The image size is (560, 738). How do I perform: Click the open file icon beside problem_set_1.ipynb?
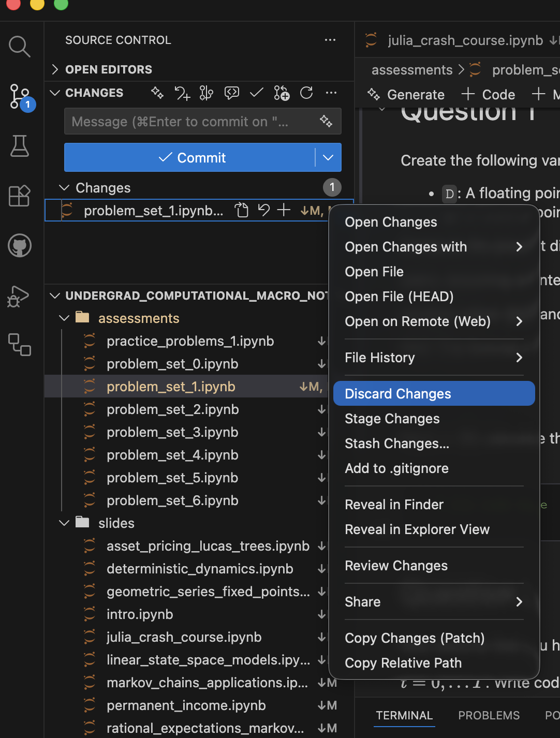tap(242, 210)
